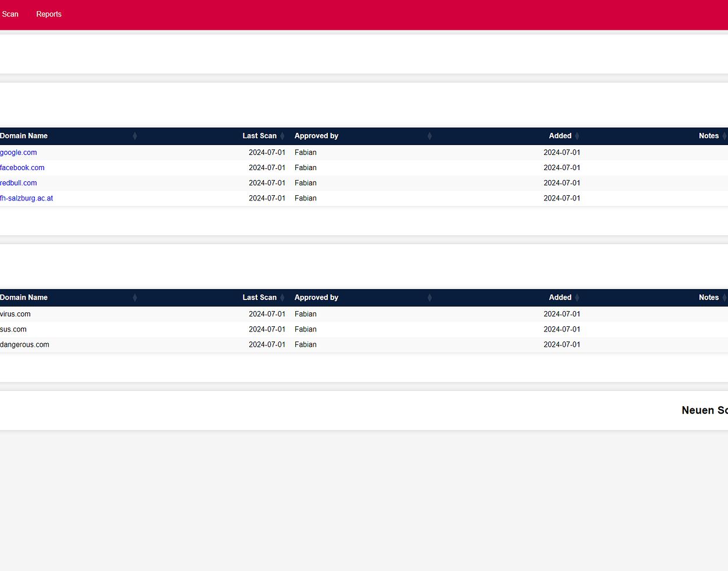Click Added sort icon in google.com table
The width and height of the screenshot is (728, 571).
point(577,136)
